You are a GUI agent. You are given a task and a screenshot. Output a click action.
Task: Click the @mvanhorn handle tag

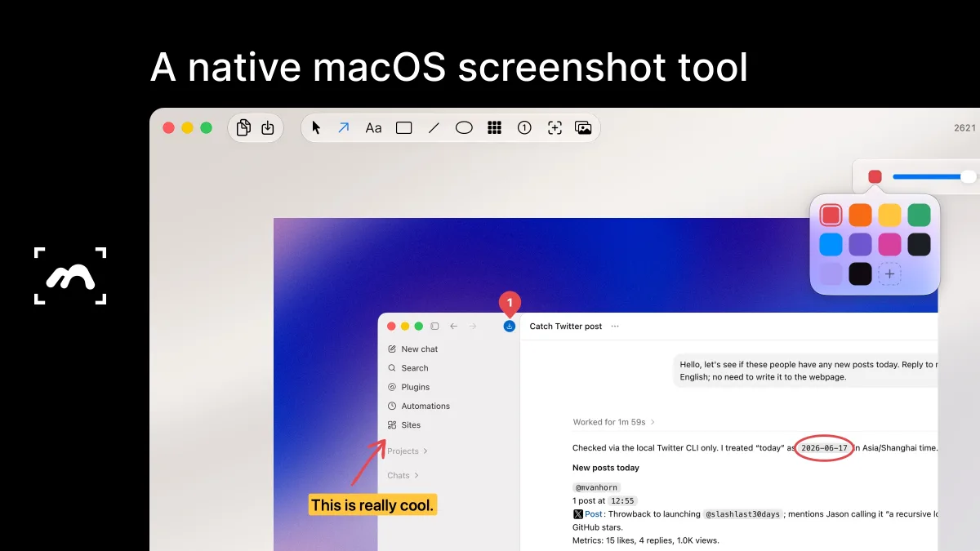pyautogui.click(x=597, y=487)
